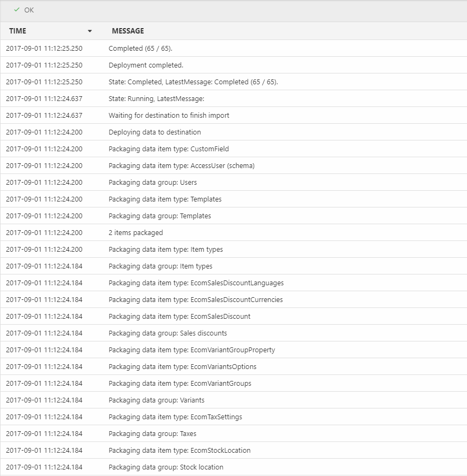The width and height of the screenshot is (467, 476).
Task: Click the MESSAGE column header
Action: click(128, 31)
